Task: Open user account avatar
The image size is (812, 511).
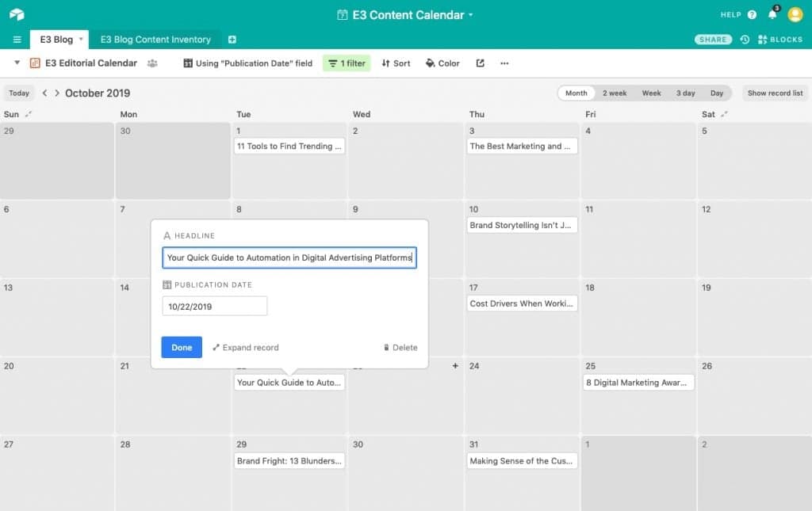Action: (795, 14)
